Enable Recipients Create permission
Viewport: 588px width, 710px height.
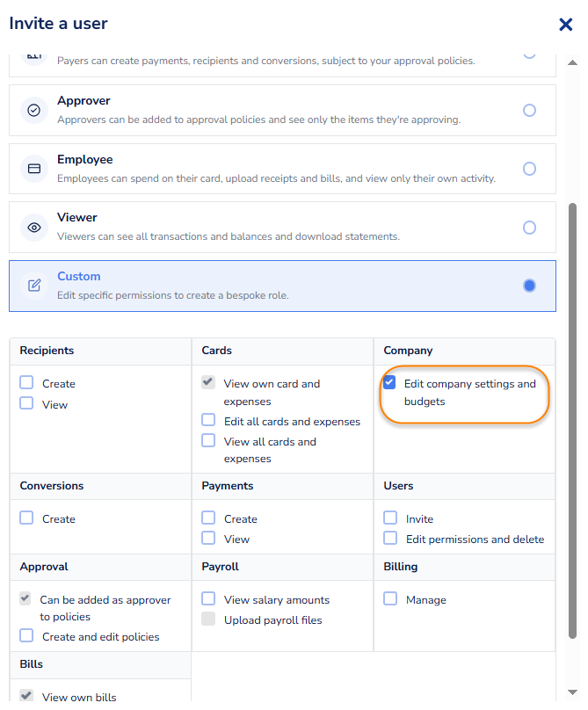point(26,382)
